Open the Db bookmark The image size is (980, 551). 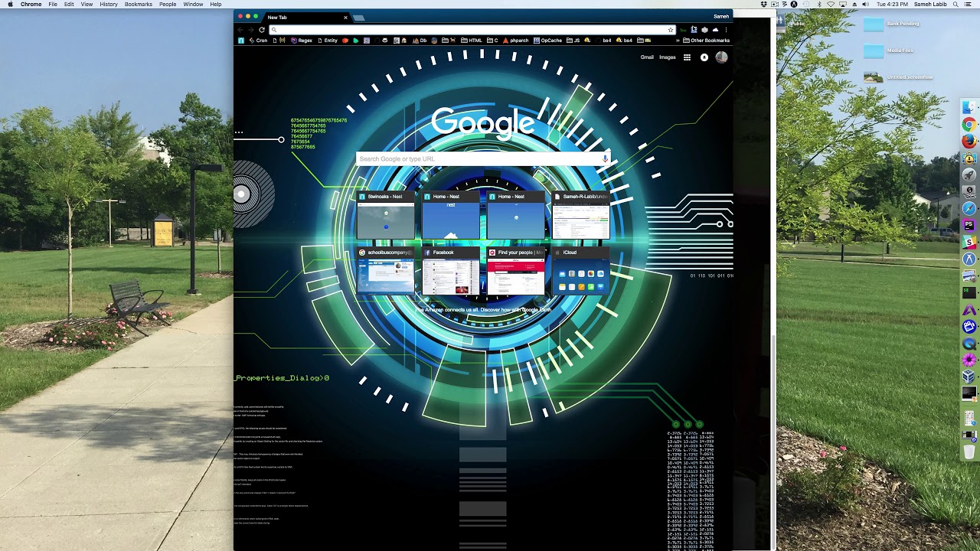click(419, 41)
